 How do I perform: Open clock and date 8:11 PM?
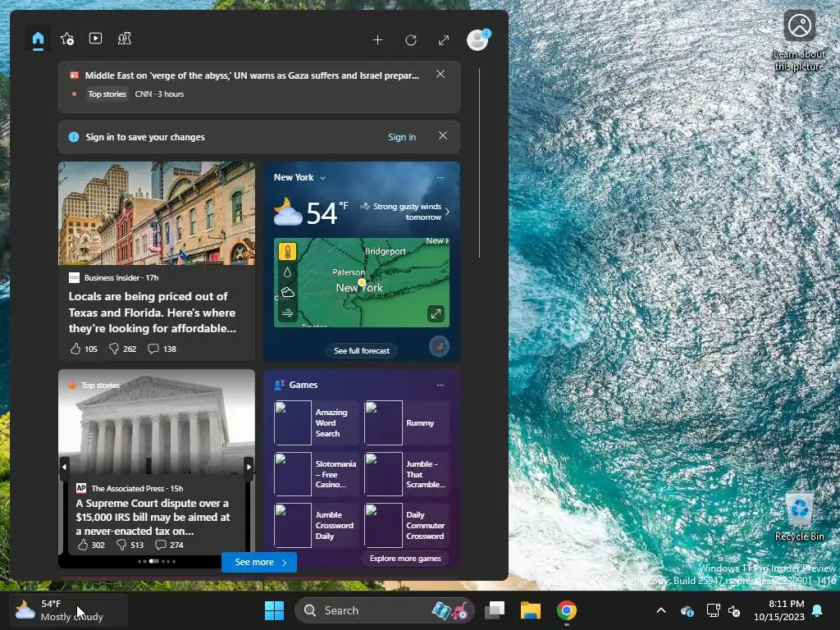[x=779, y=610]
